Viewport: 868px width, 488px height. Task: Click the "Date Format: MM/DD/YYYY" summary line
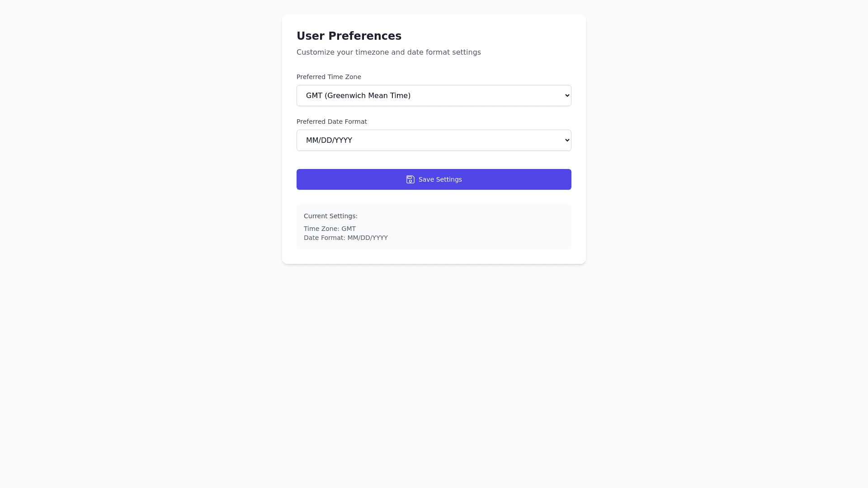click(345, 238)
